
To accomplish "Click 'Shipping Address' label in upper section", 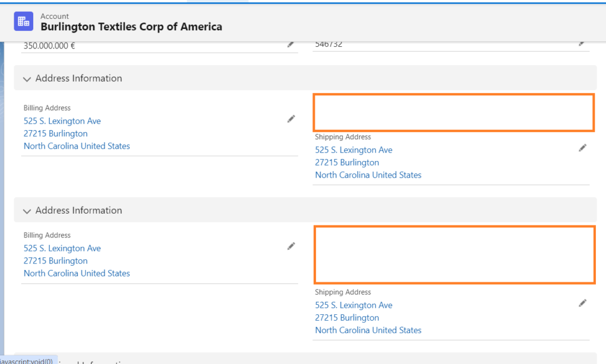I will [343, 137].
